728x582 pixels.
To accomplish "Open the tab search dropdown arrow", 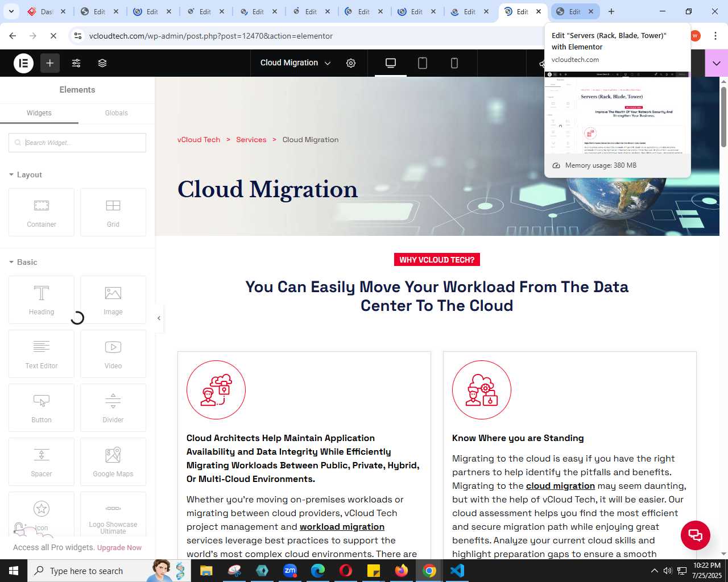I will point(11,11).
